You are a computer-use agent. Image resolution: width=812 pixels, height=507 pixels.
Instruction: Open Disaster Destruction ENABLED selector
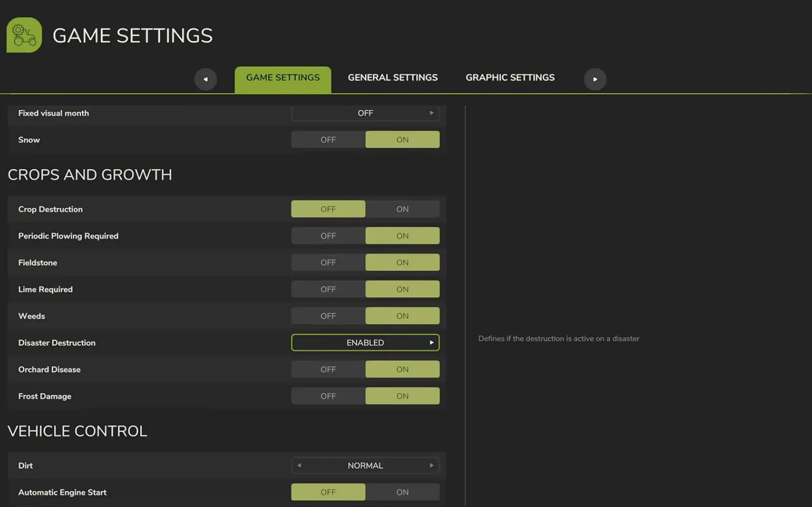[365, 343]
